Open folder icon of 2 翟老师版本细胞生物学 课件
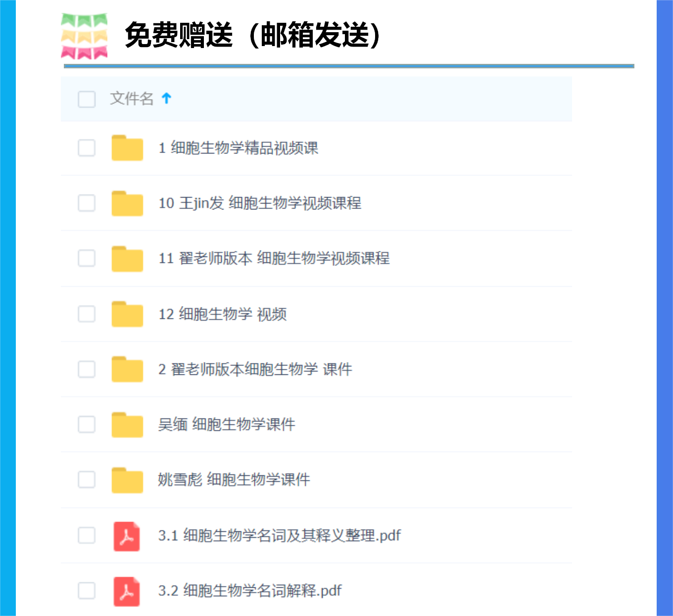The height and width of the screenshot is (616, 673). (x=127, y=369)
